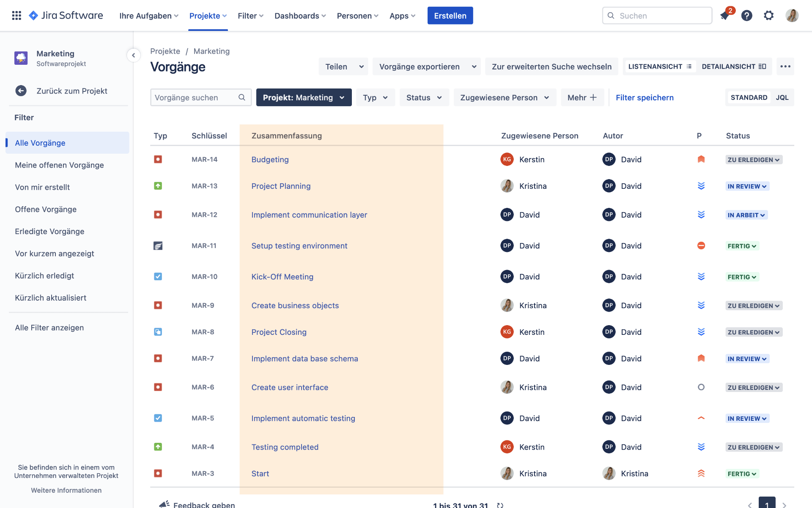
Task: Open the Jira app switcher grid icon
Action: (x=16, y=15)
